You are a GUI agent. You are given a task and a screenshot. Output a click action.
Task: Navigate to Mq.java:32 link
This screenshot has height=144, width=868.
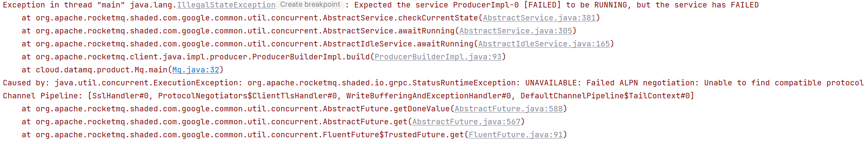(x=196, y=70)
